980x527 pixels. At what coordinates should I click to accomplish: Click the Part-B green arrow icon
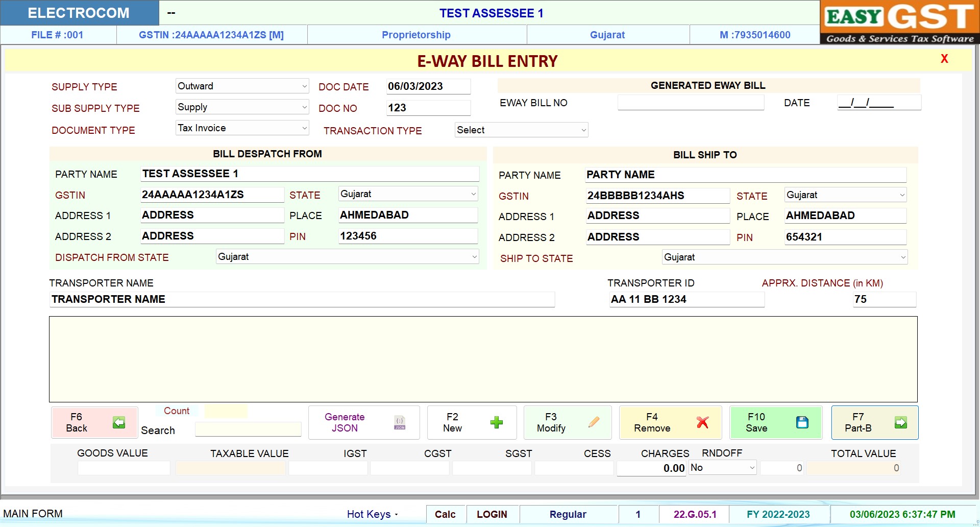[900, 422]
